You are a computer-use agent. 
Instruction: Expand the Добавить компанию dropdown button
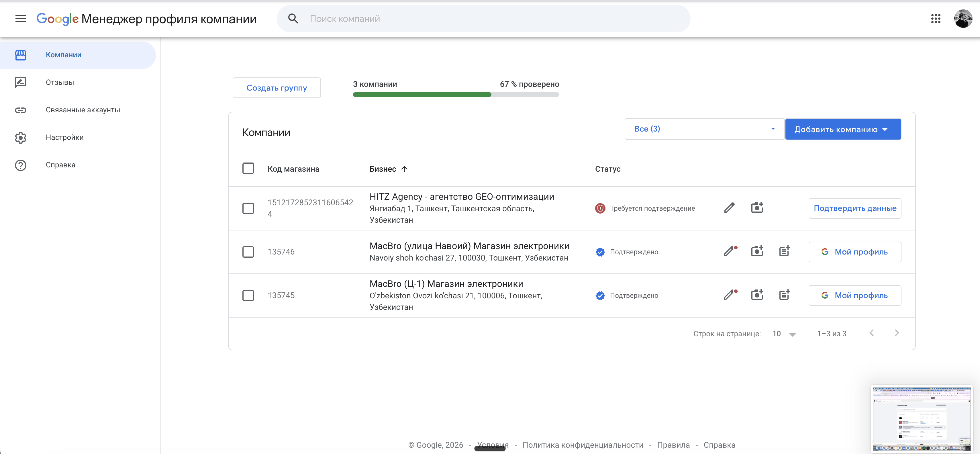[x=843, y=129]
